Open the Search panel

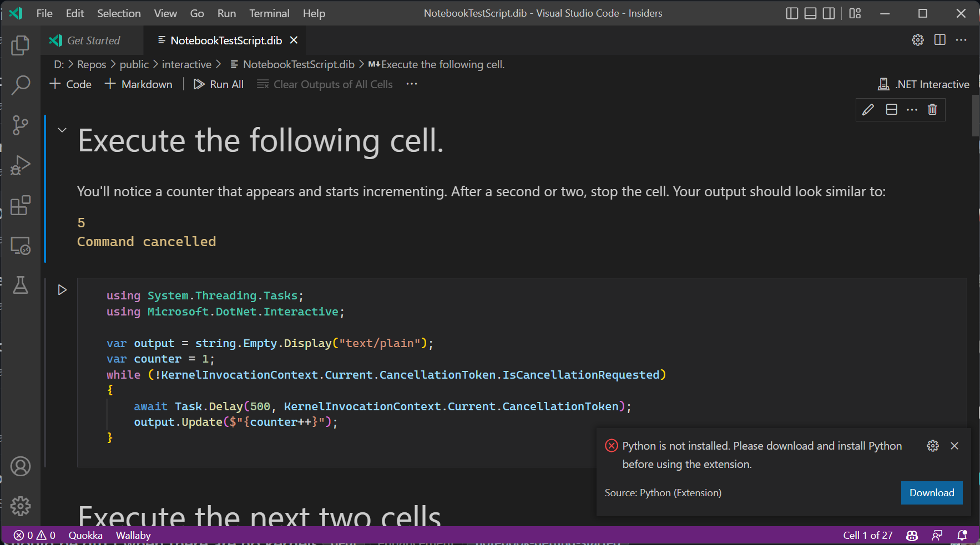click(x=21, y=85)
